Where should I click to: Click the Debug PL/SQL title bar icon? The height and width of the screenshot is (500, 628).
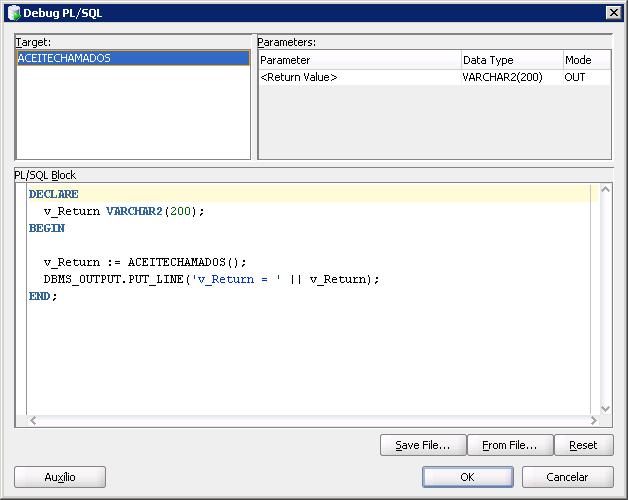(14, 13)
